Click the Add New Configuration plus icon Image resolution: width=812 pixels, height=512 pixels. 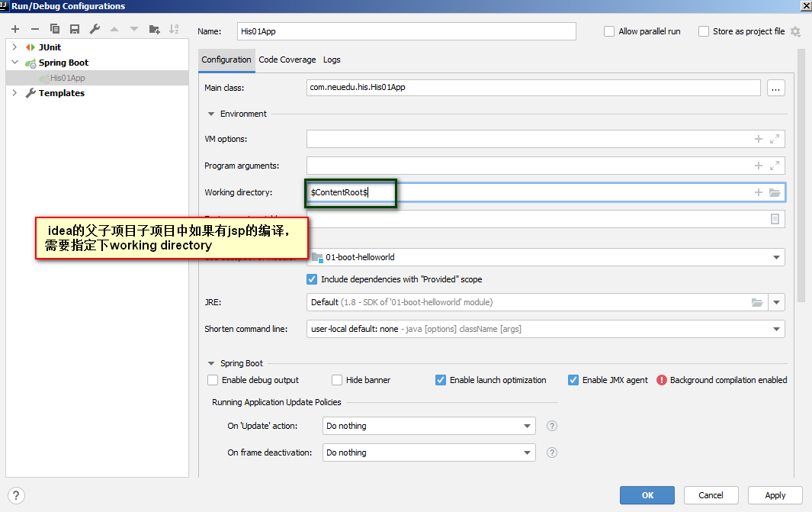click(x=15, y=29)
